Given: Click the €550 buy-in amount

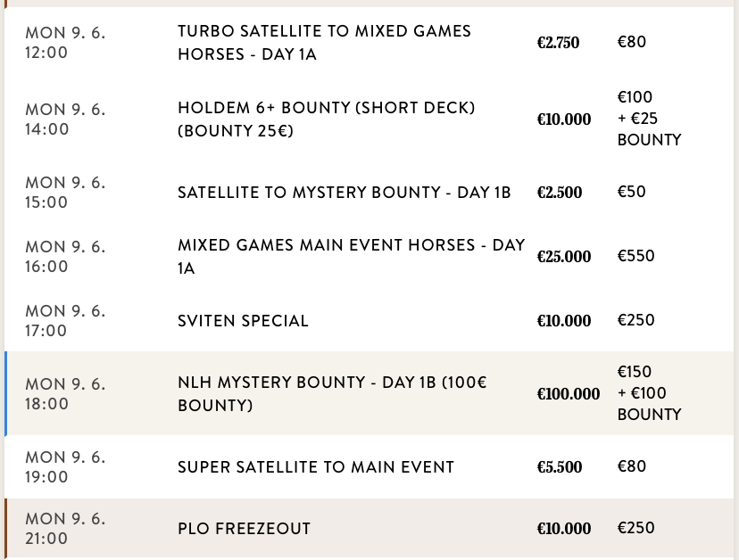Looking at the screenshot, I should tap(635, 256).
